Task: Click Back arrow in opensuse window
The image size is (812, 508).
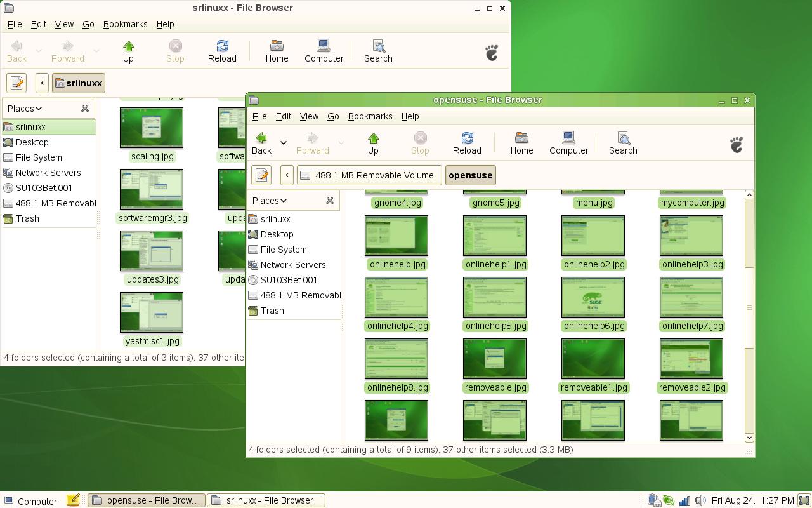Action: click(261, 144)
